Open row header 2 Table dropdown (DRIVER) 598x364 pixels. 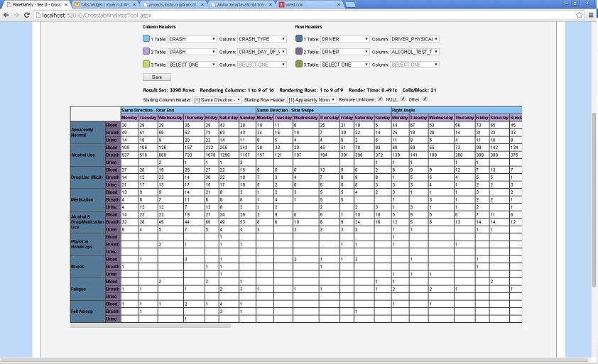345,52
